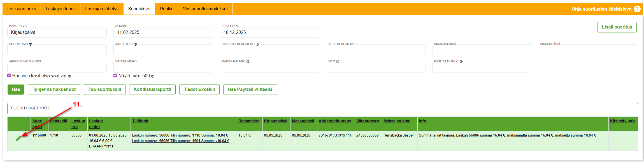Open invoice number 56086 link

click(x=76, y=135)
